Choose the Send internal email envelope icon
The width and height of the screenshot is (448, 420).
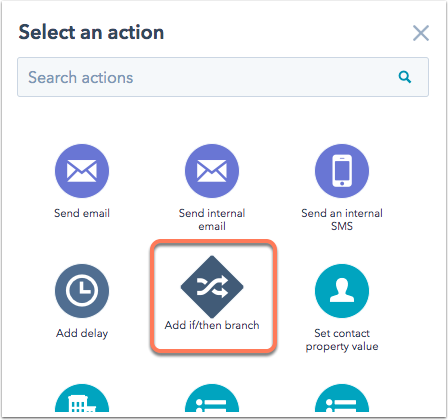(212, 171)
